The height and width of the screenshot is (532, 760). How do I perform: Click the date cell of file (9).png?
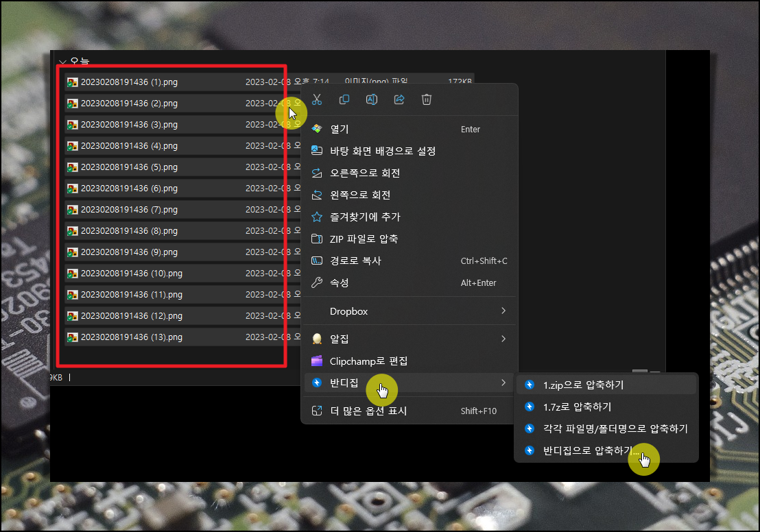tap(273, 252)
